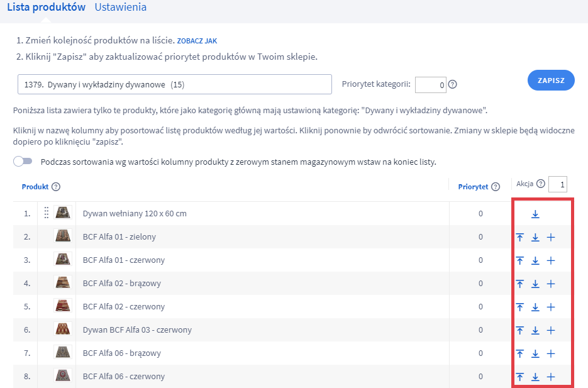Image resolution: width=588 pixels, height=388 pixels.
Task: Move 'BCF Alfa 01 - czerwony' to bottom
Action: coord(535,260)
